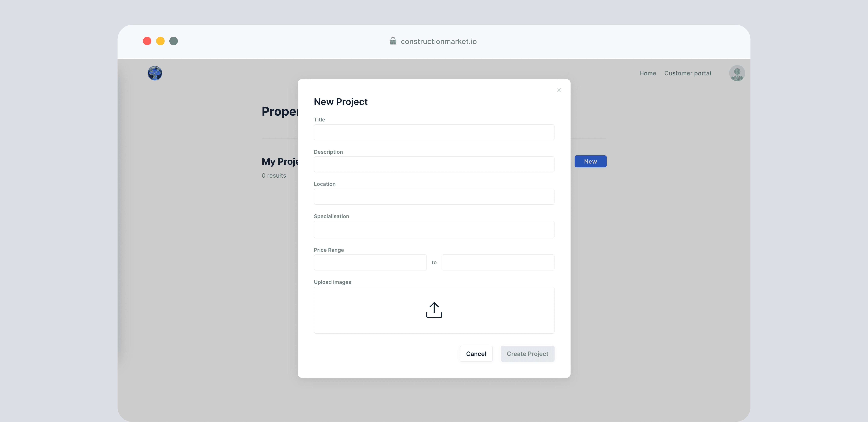Screen dimensions: 868x422
Task: Click the Description label
Action: pos(328,152)
